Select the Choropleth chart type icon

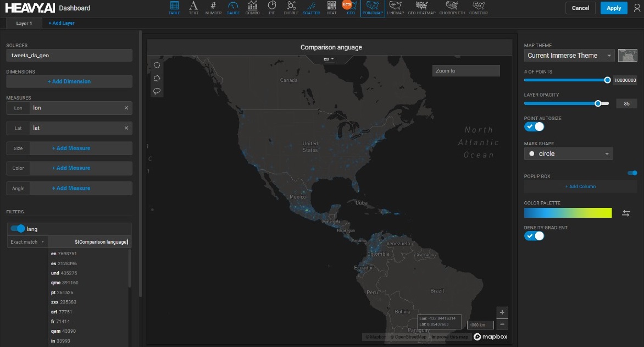click(452, 7)
